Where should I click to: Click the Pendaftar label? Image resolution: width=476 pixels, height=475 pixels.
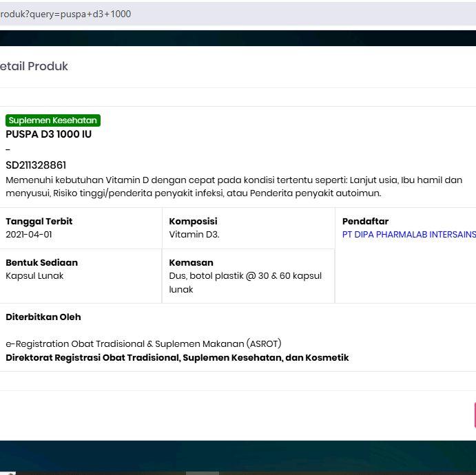click(x=366, y=221)
